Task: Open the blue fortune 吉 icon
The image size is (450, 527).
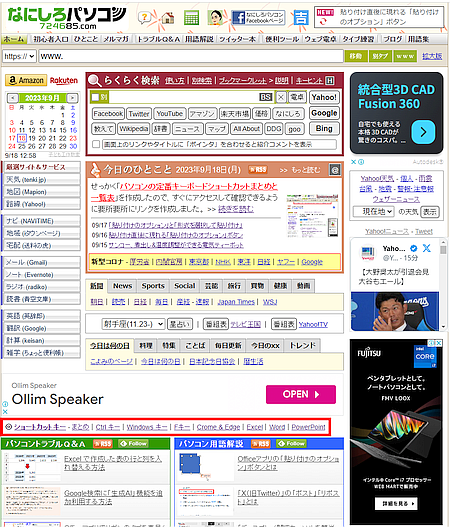Action: coord(301,17)
